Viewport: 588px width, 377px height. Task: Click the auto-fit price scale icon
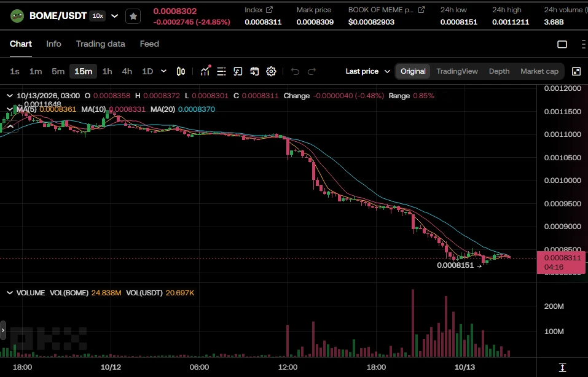(562, 367)
